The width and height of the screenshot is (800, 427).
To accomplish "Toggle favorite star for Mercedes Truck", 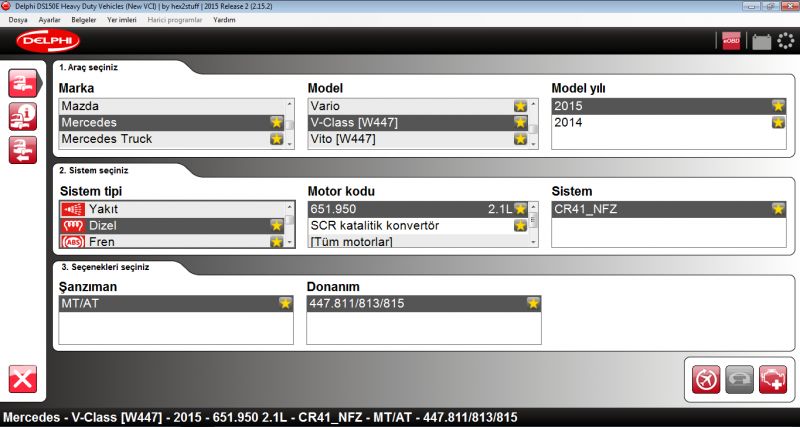I will pyautogui.click(x=277, y=139).
